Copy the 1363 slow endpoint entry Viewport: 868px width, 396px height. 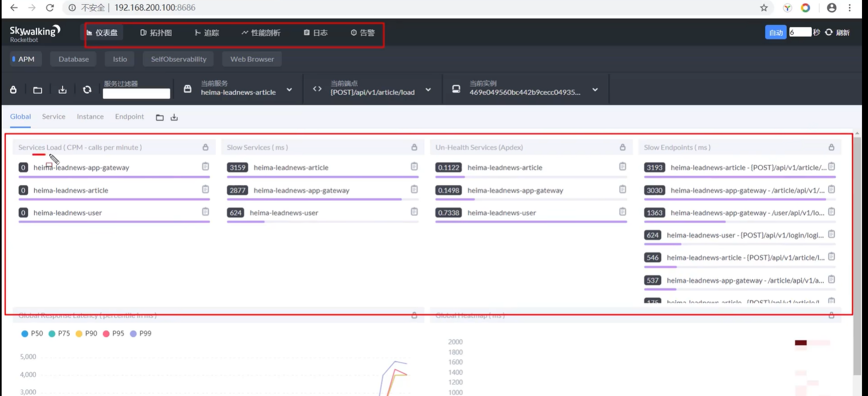[831, 212]
